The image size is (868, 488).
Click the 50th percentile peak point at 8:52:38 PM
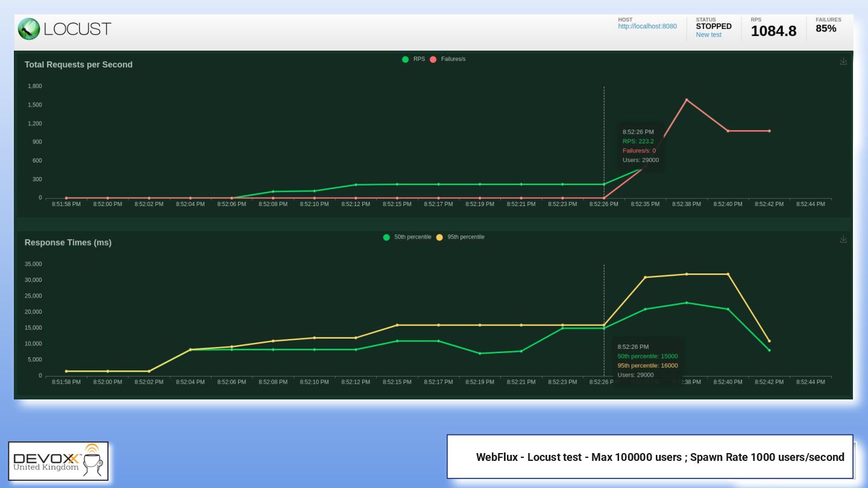687,302
